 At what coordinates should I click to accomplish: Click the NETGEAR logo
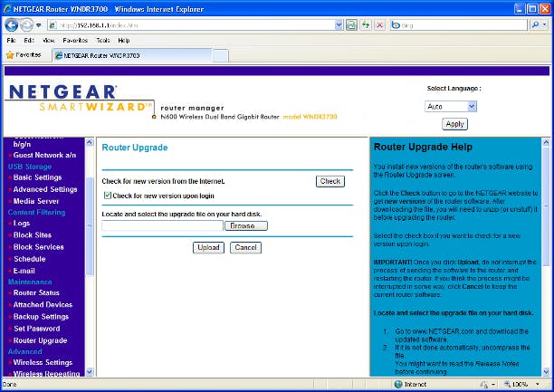tap(62, 92)
